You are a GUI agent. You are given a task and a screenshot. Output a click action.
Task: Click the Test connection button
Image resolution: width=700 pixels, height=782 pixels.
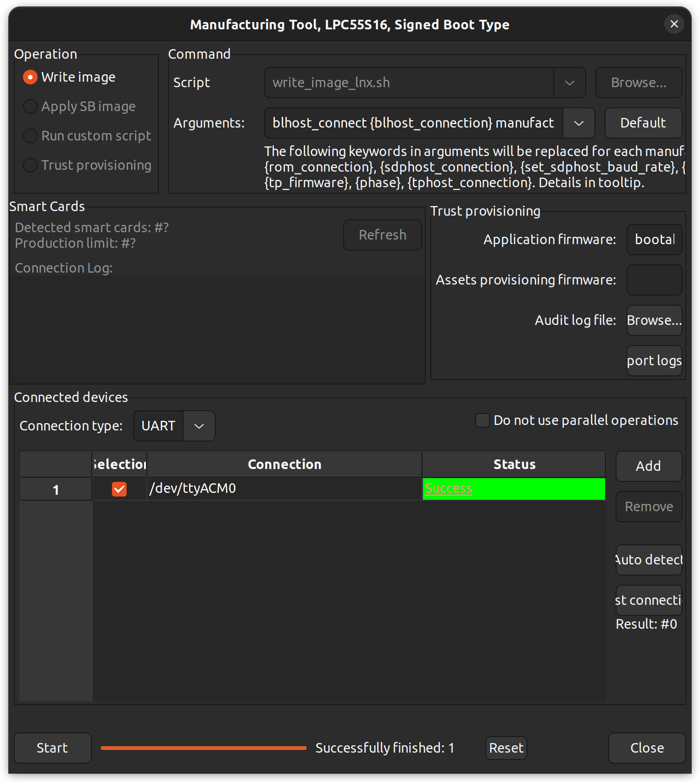648,600
